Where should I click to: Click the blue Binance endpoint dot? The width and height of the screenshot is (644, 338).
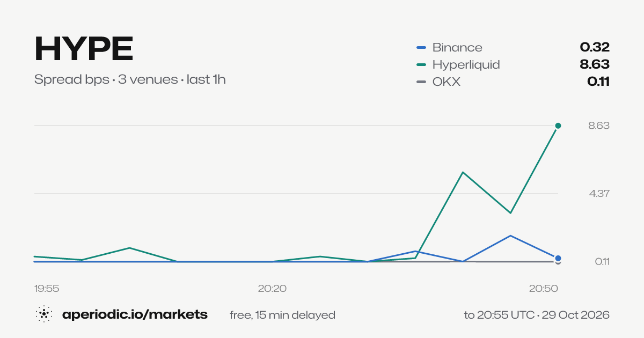558,258
